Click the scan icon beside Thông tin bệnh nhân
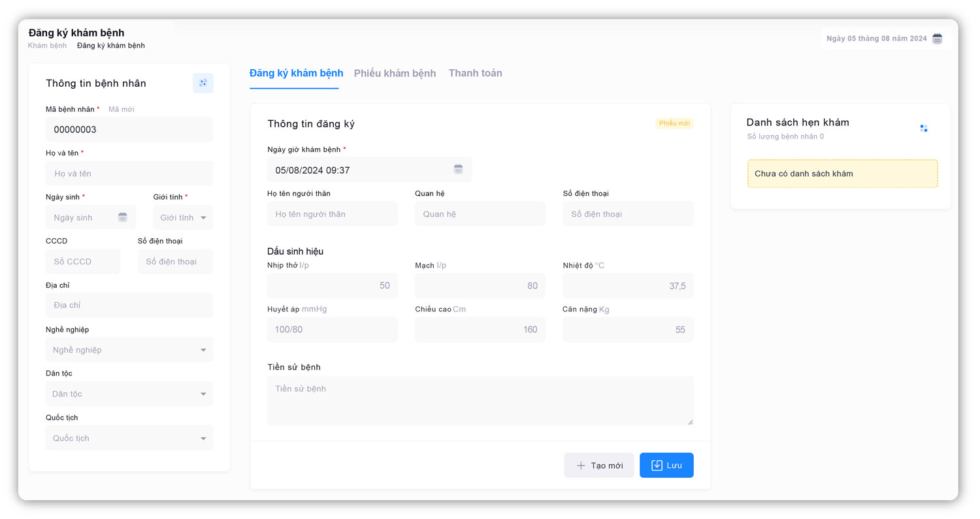This screenshot has height=519, width=980. [x=203, y=83]
